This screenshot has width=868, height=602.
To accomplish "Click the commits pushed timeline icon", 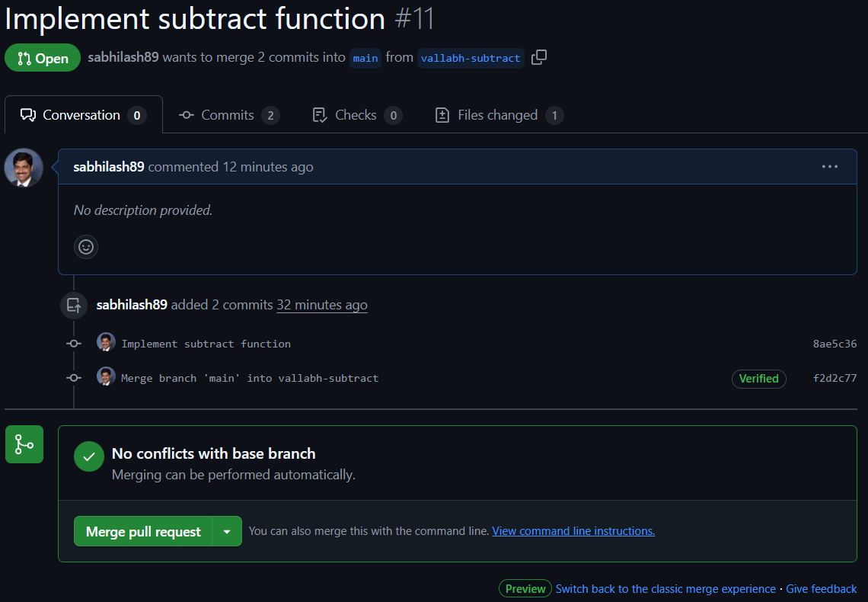I will tap(74, 306).
